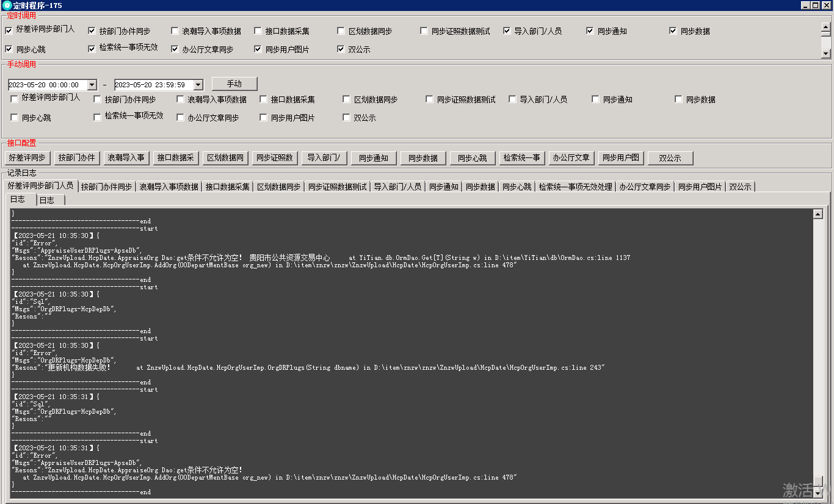Click 双公示 button in 接口配置
The image size is (834, 504).
(670, 158)
